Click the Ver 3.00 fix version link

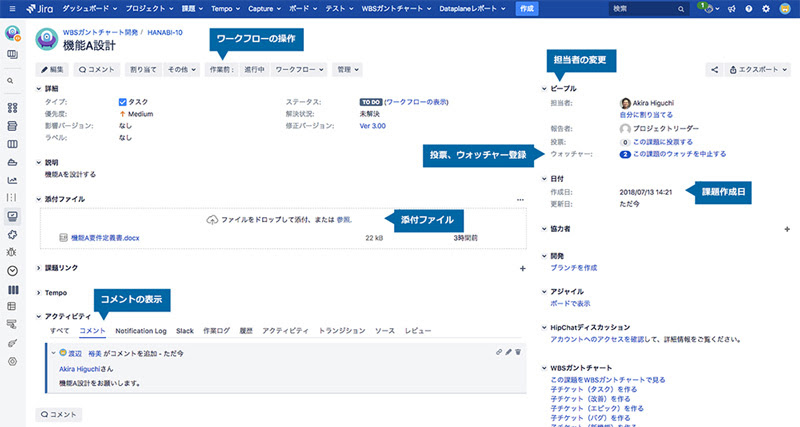point(372,126)
